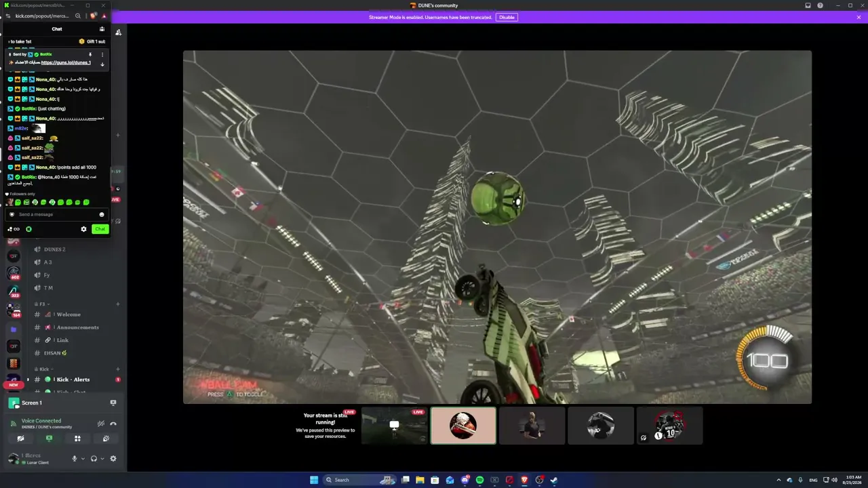Click the green Kick logo below the chat input
Screen dimensions: 868x488
pyautogui.click(x=28, y=229)
